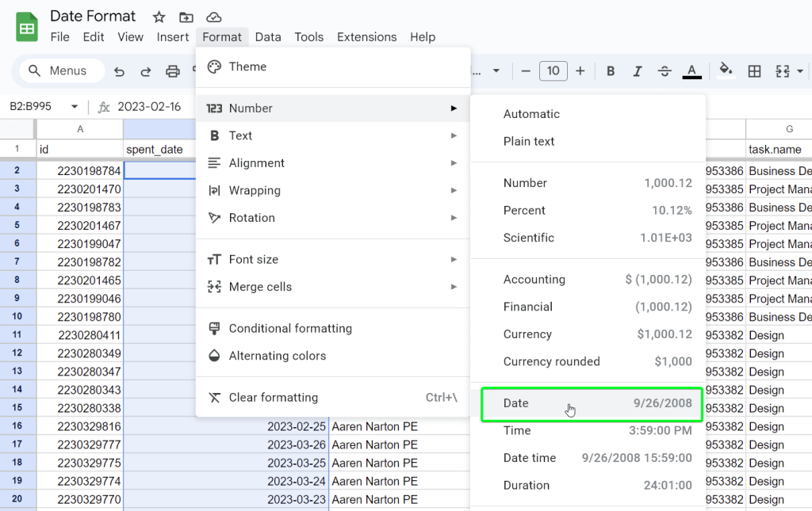Expand the Merge cells submenu
The height and width of the screenshot is (511, 812).
point(333,287)
